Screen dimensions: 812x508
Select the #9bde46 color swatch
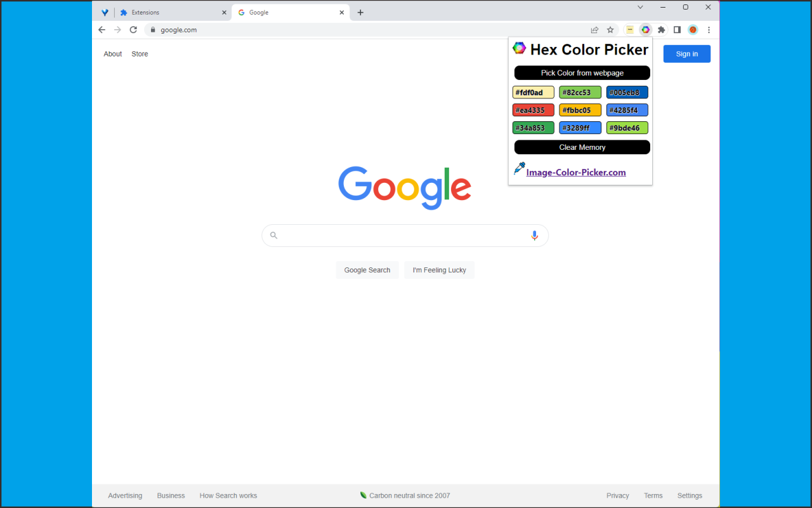pyautogui.click(x=627, y=128)
